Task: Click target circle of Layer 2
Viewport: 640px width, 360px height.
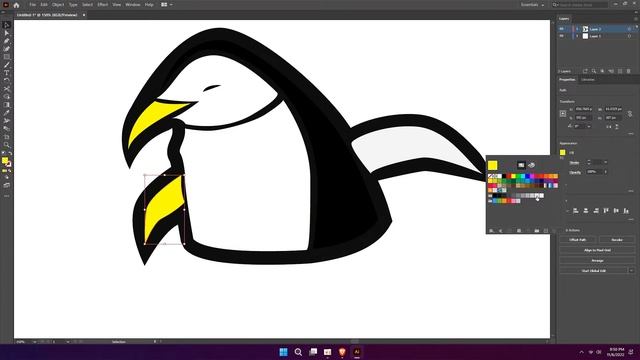Action: [x=629, y=29]
